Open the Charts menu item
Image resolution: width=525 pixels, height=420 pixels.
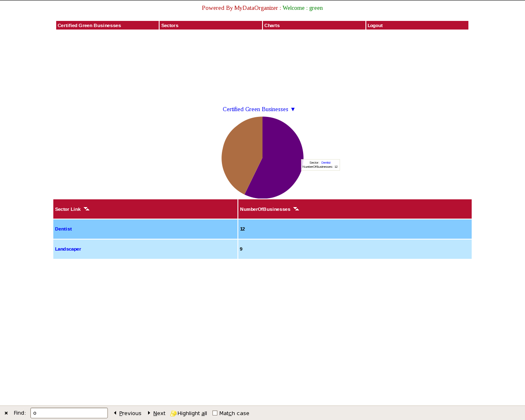272,25
